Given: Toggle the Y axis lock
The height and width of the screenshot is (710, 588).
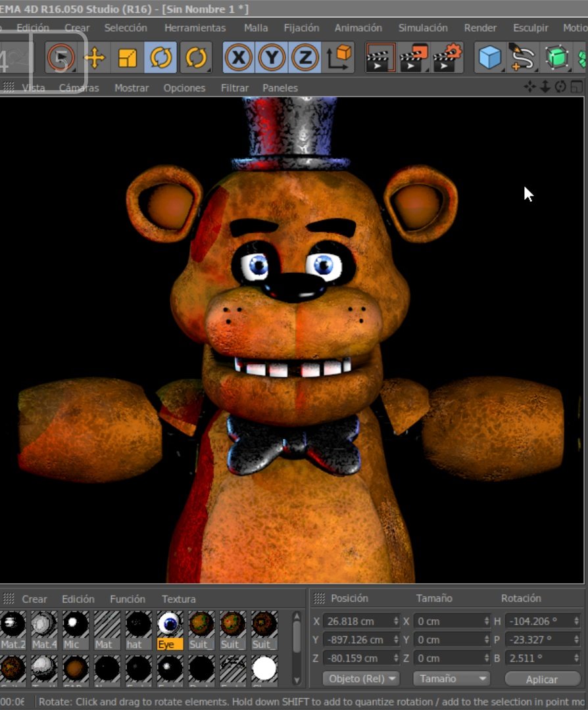Looking at the screenshot, I should 272,58.
